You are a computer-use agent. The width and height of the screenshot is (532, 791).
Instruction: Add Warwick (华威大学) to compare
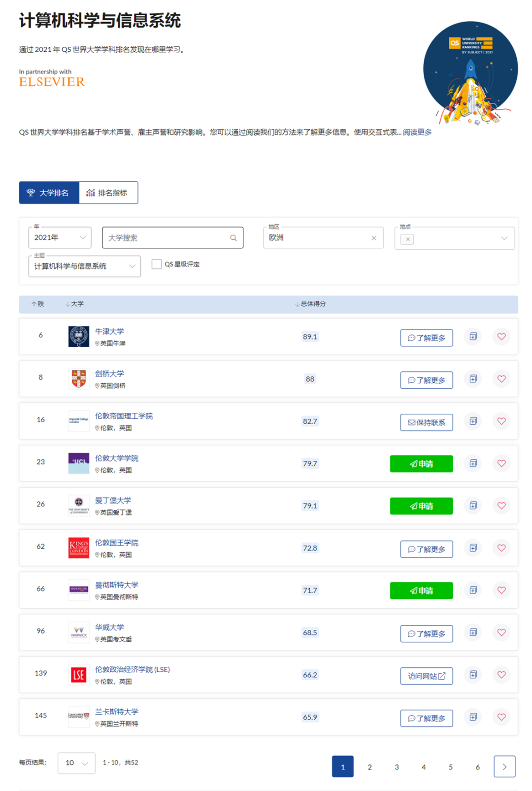tap(473, 633)
